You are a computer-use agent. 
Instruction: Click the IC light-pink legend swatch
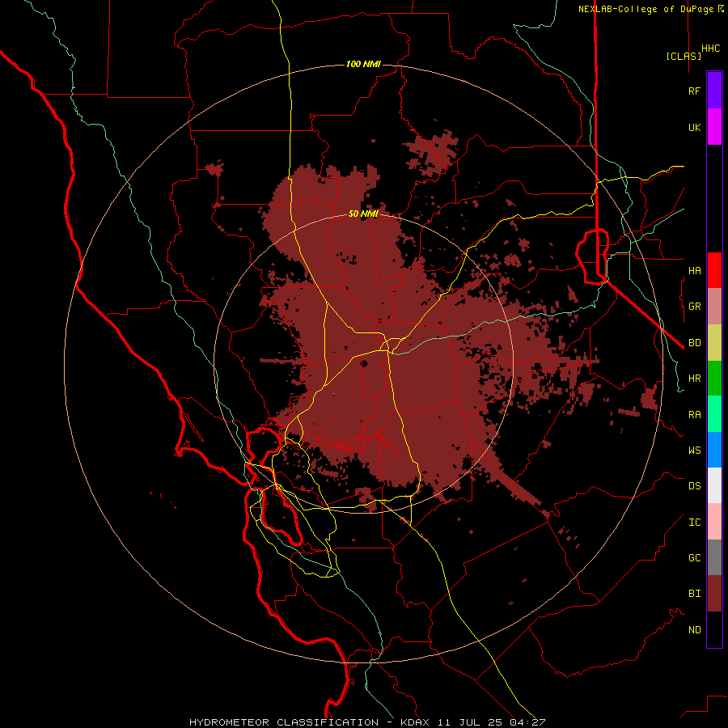714,522
